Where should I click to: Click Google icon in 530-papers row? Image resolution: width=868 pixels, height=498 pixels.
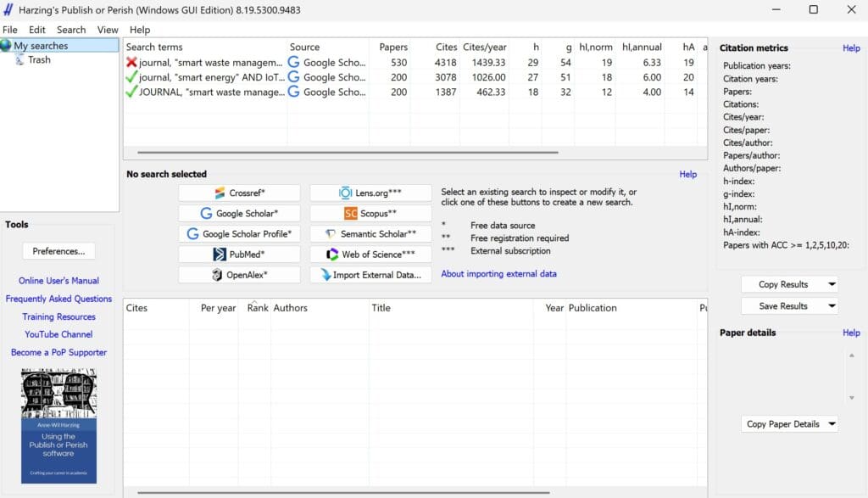point(294,62)
